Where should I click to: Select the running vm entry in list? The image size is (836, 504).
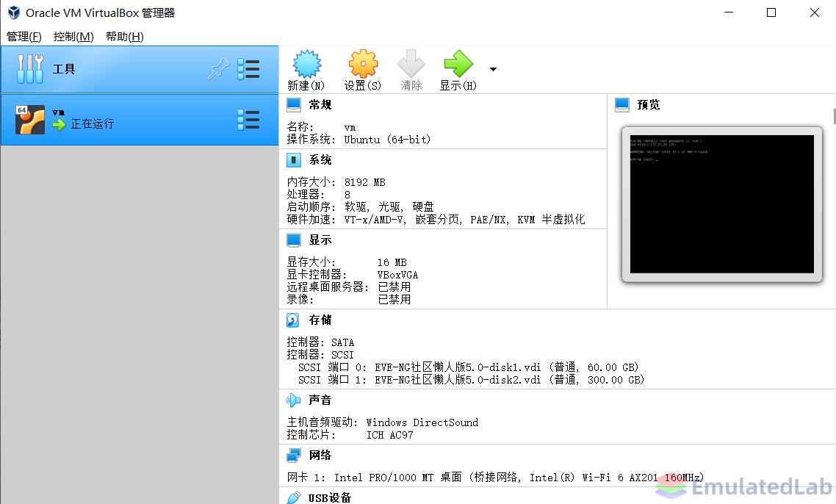coord(140,120)
